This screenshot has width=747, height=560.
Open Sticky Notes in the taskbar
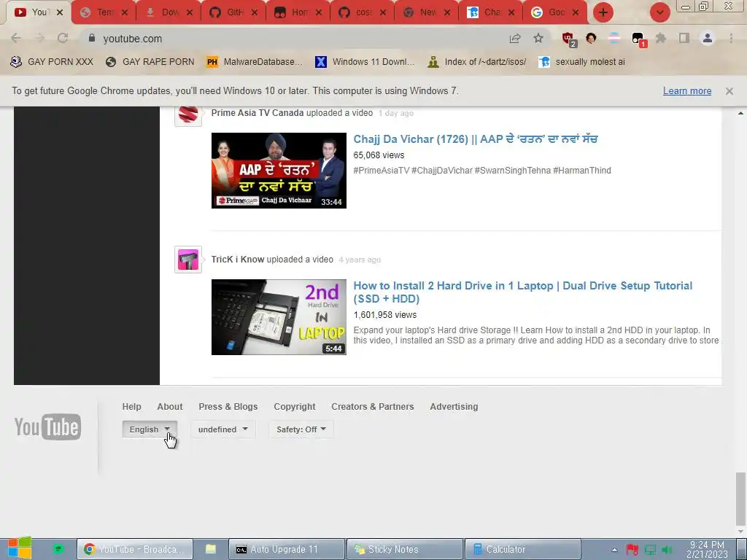404,549
